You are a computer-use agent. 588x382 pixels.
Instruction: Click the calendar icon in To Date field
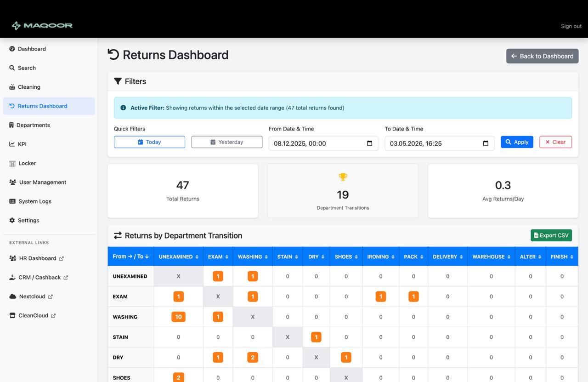pos(486,143)
